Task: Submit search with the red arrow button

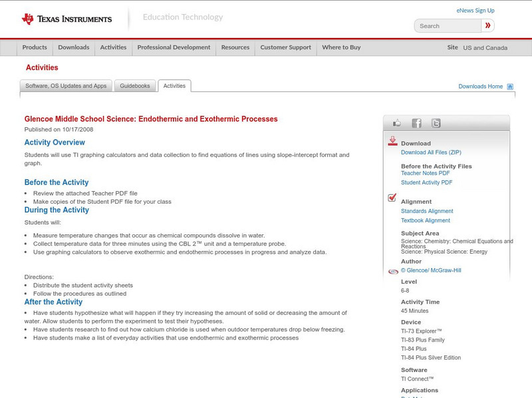Action: pos(487,25)
